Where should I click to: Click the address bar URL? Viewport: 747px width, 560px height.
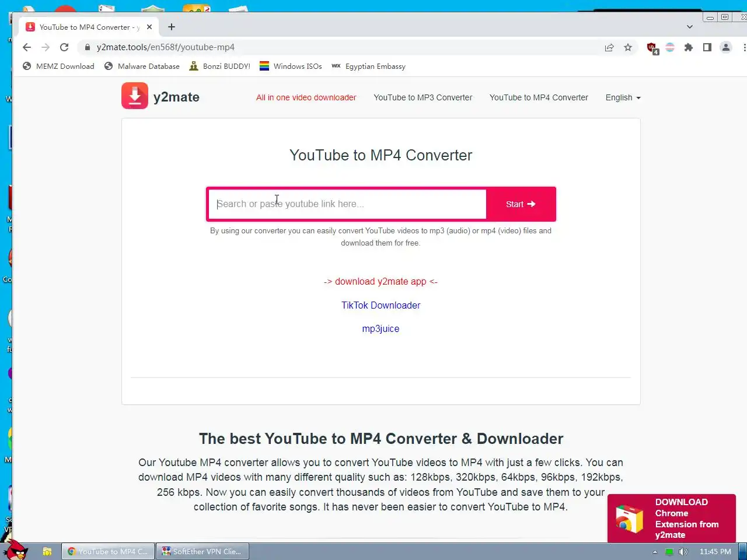pos(166,47)
